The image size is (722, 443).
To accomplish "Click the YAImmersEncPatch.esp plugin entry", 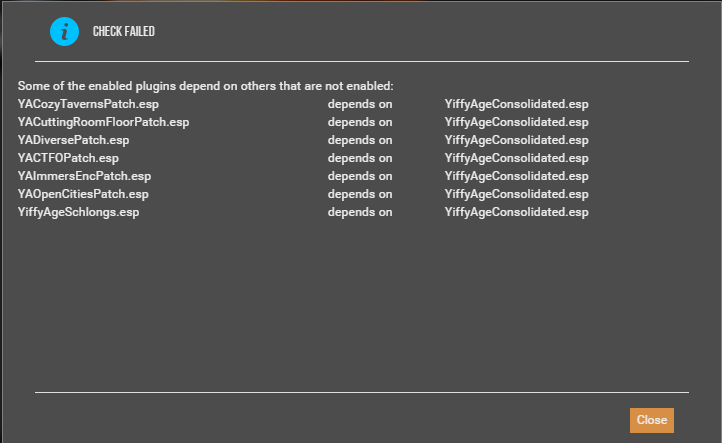I will [x=84, y=176].
